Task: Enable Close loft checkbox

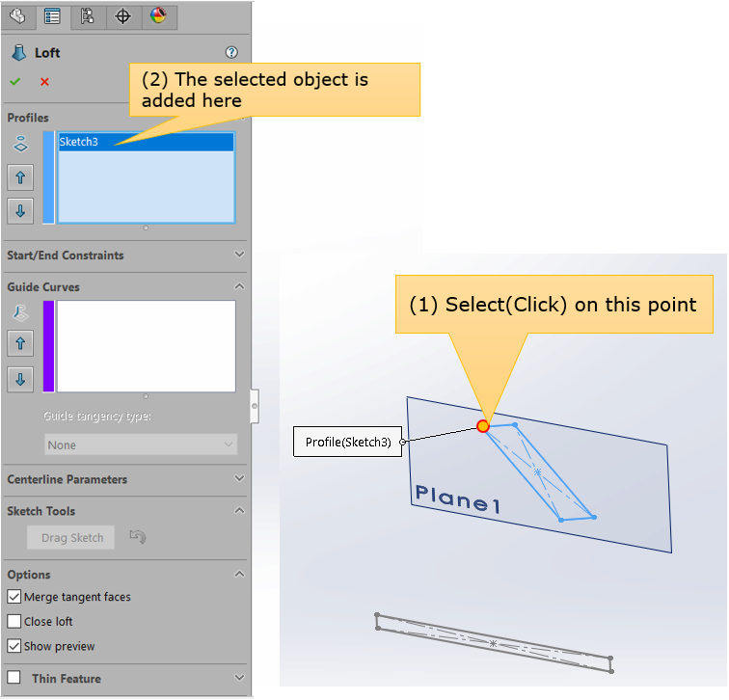Action: point(14,622)
